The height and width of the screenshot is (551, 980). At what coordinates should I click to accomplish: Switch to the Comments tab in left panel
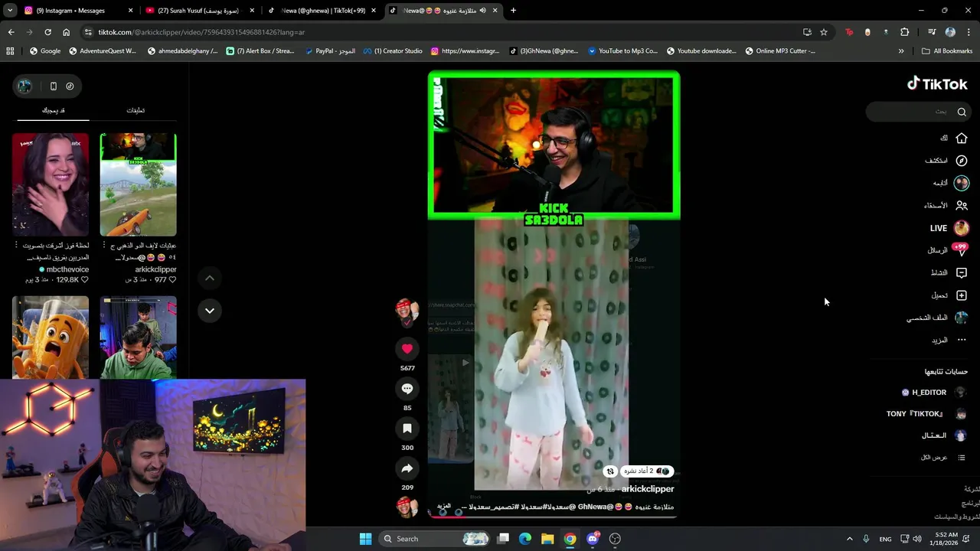[x=136, y=110]
